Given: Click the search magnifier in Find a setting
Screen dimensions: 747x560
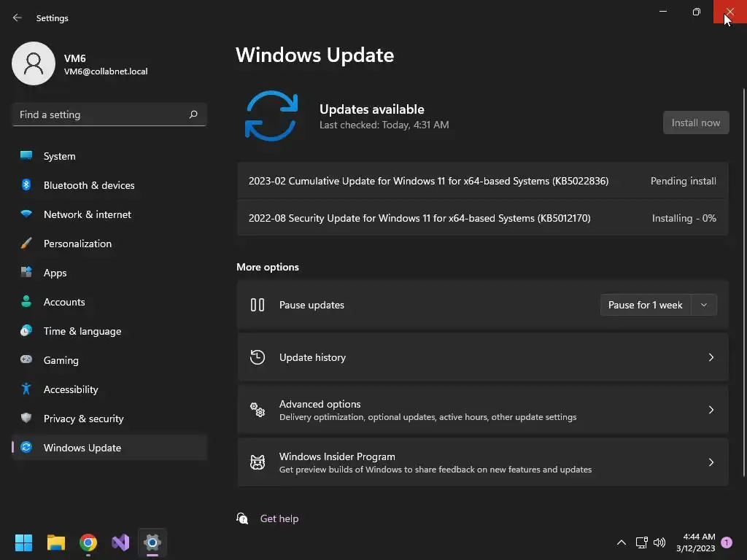Looking at the screenshot, I should pyautogui.click(x=193, y=114).
